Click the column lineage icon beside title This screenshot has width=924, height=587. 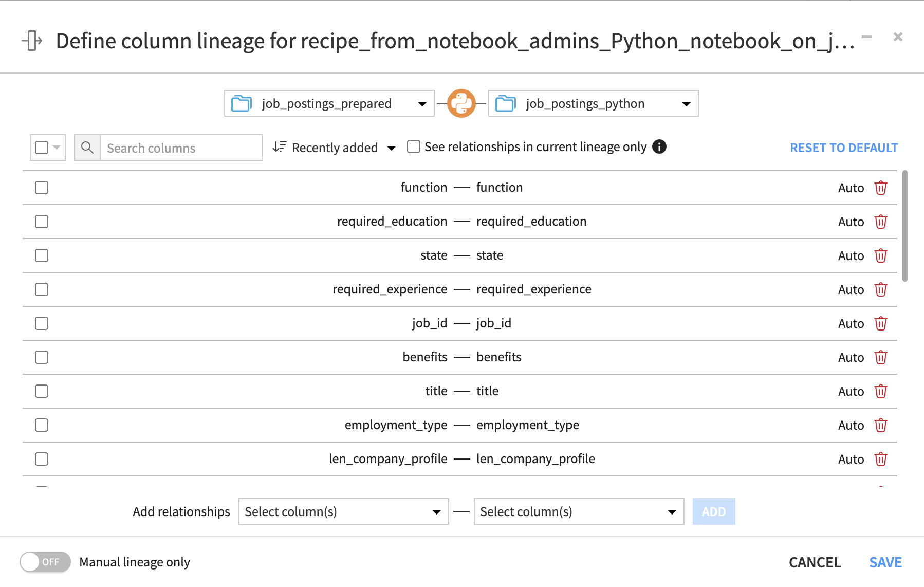point(32,41)
